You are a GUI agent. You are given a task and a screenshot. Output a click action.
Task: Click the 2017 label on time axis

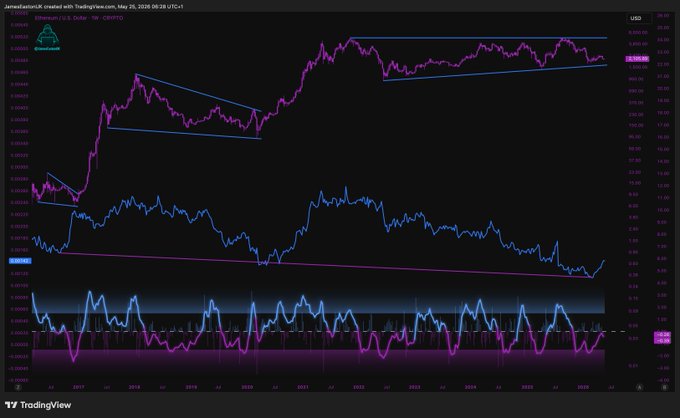[78, 387]
